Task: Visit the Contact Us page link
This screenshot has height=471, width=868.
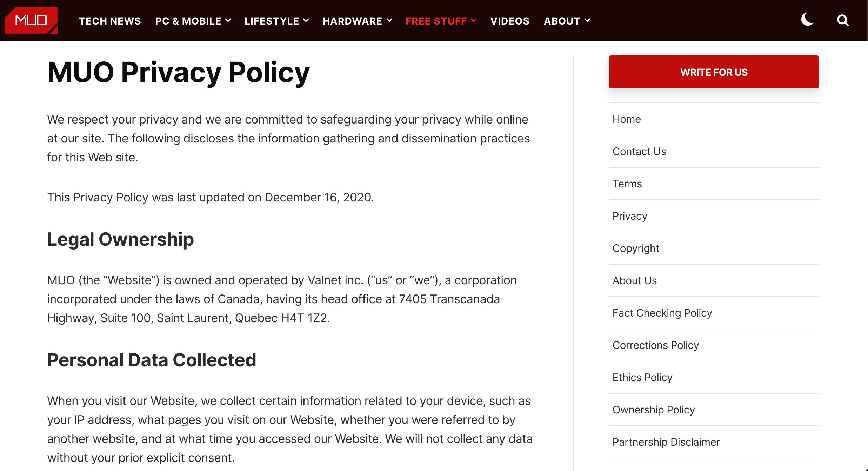Action: coord(639,152)
